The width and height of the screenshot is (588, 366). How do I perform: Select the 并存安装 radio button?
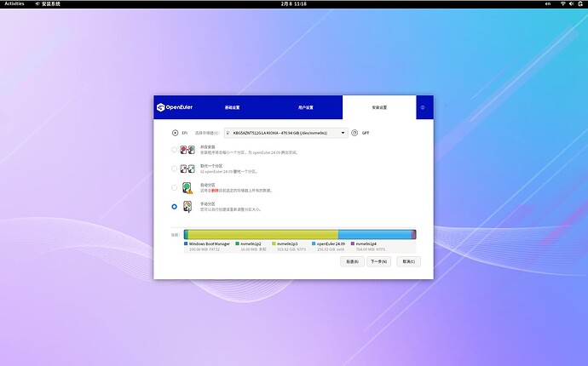pyautogui.click(x=175, y=149)
